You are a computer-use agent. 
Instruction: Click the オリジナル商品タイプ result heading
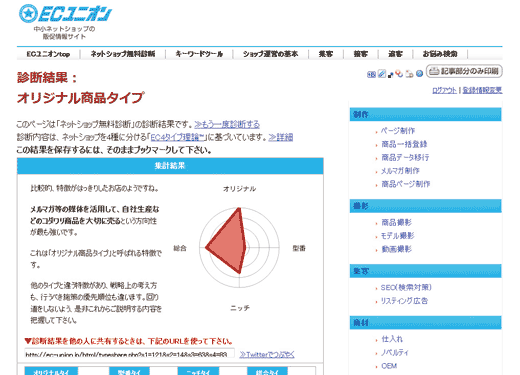pyautogui.click(x=80, y=98)
